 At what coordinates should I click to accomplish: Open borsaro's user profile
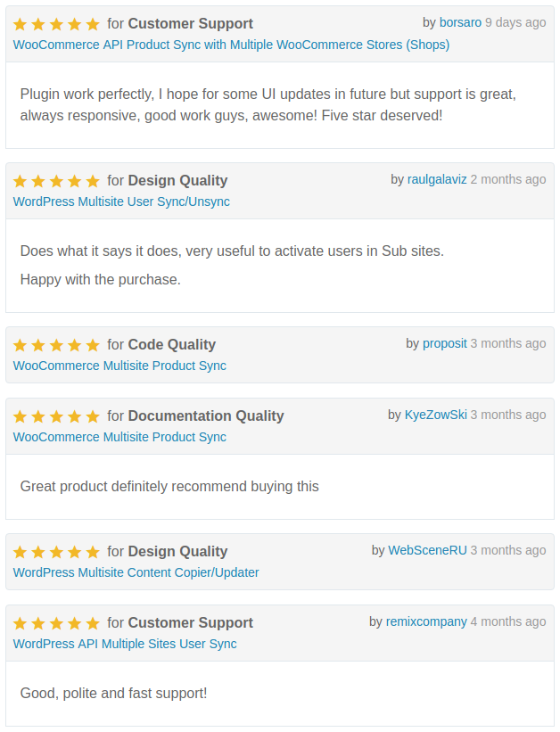(460, 22)
